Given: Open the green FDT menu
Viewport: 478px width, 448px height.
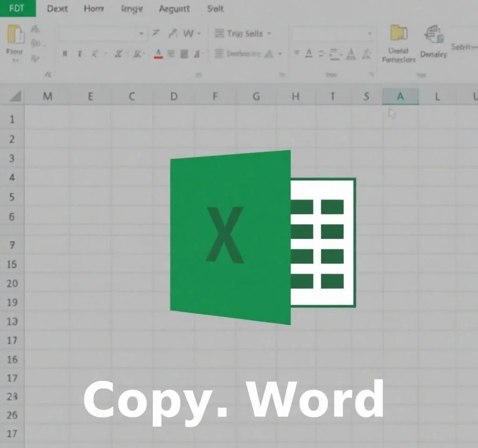Looking at the screenshot, I should coord(17,8).
